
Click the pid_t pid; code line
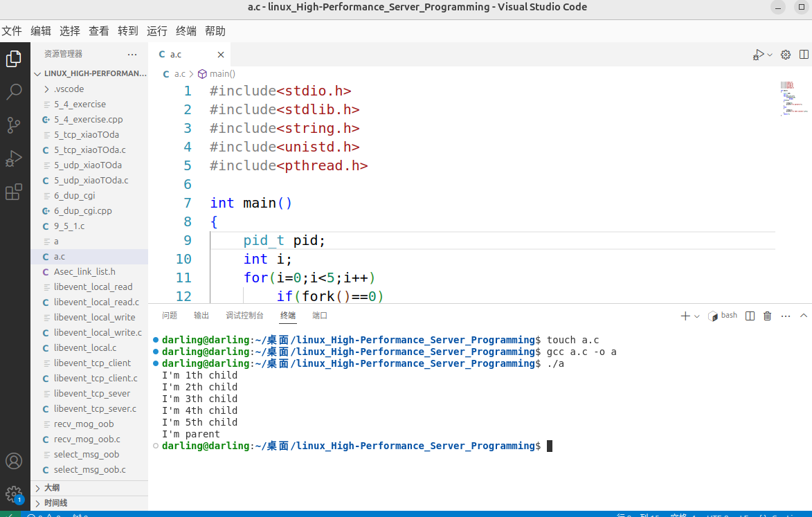click(x=285, y=241)
